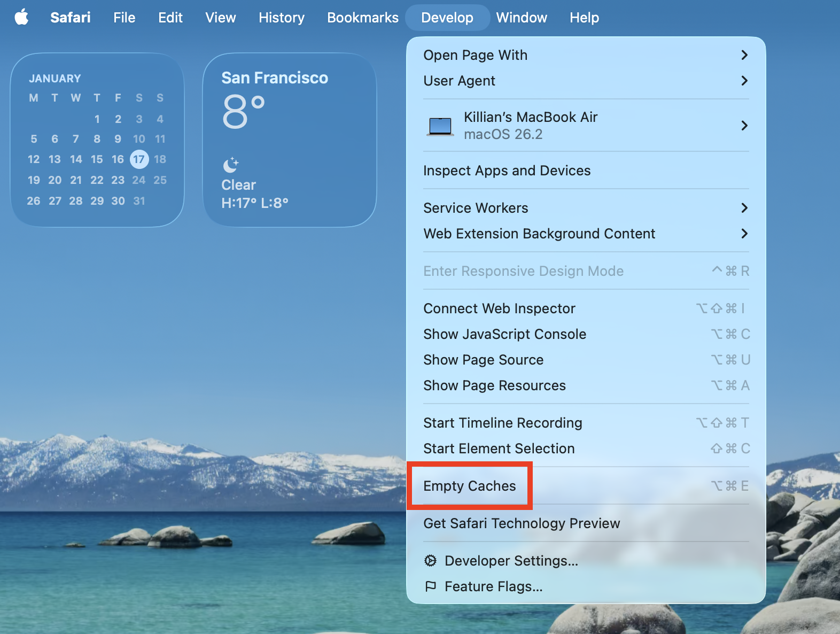Viewport: 840px width, 634px height.
Task: Expand Killian's MacBook Air submenu chevron
Action: click(x=744, y=126)
